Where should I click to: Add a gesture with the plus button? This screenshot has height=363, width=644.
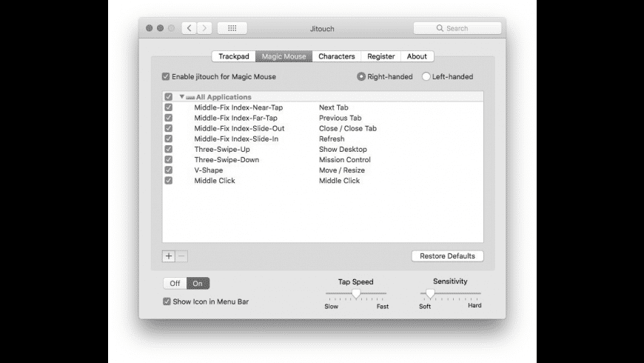click(169, 256)
